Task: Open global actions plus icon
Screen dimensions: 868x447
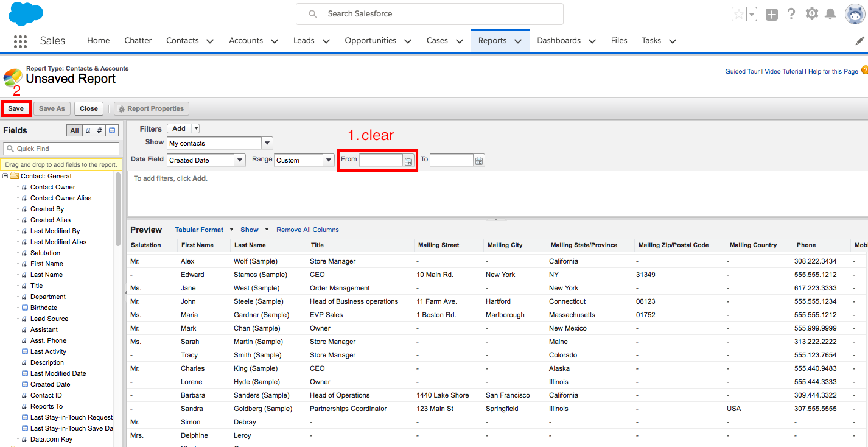Action: click(x=772, y=15)
